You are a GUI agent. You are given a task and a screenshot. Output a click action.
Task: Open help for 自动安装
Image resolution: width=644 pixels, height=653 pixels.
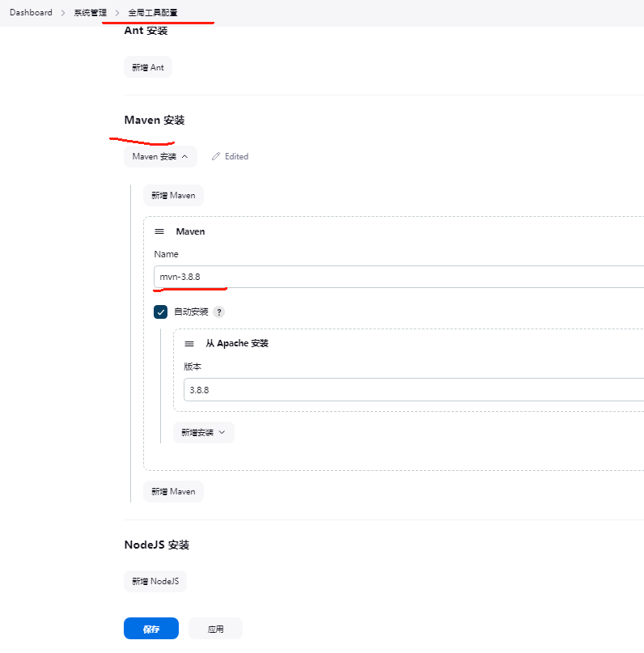[219, 312]
